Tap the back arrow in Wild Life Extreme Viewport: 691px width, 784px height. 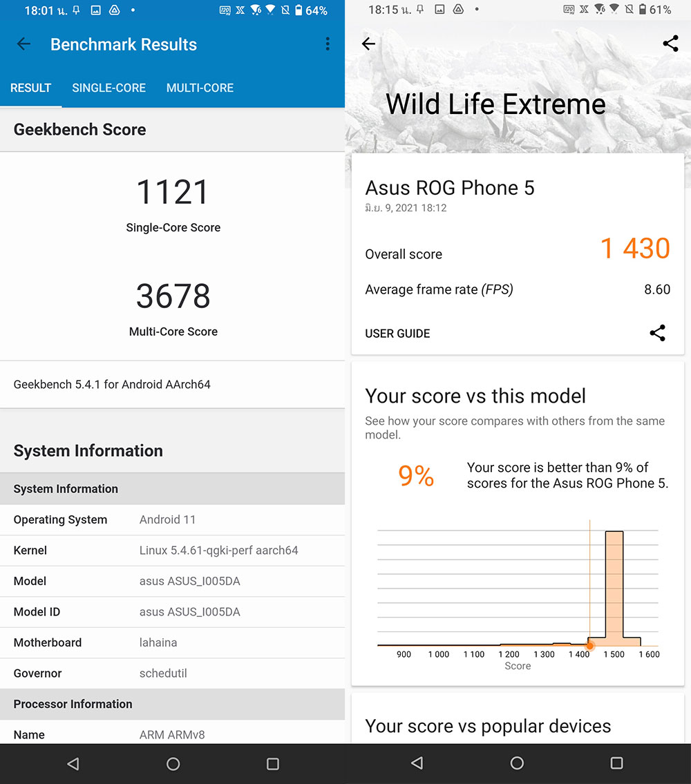click(x=369, y=44)
